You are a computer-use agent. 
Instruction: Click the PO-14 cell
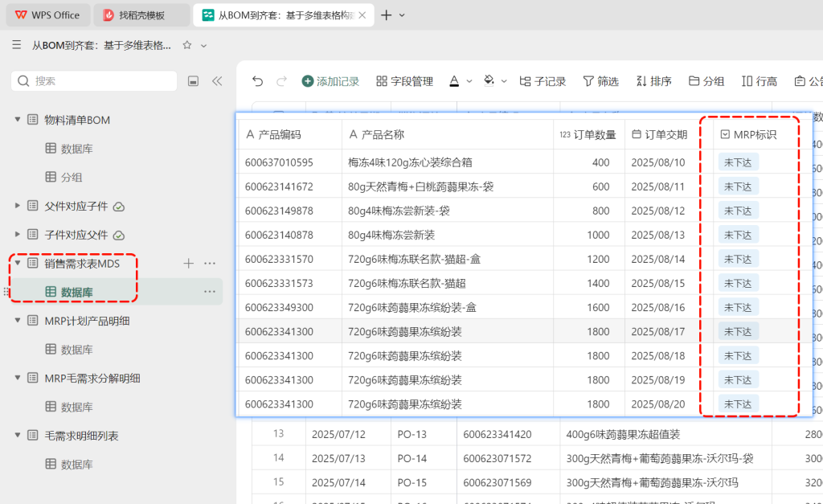click(x=412, y=459)
